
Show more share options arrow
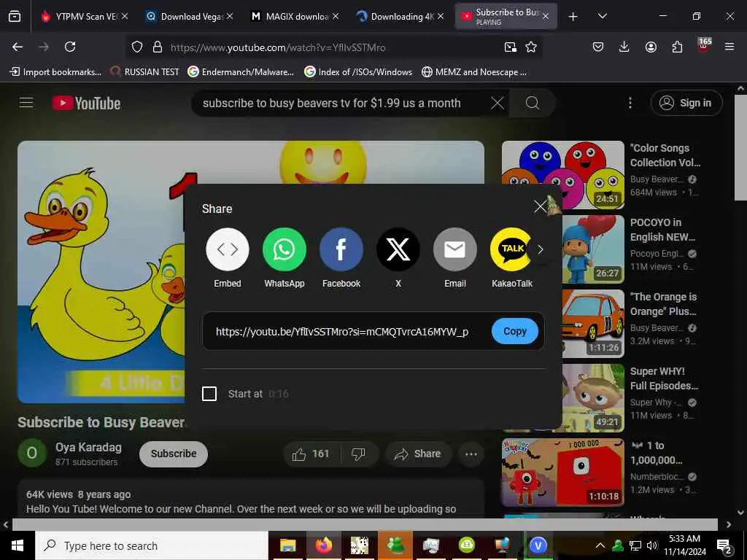click(x=541, y=249)
